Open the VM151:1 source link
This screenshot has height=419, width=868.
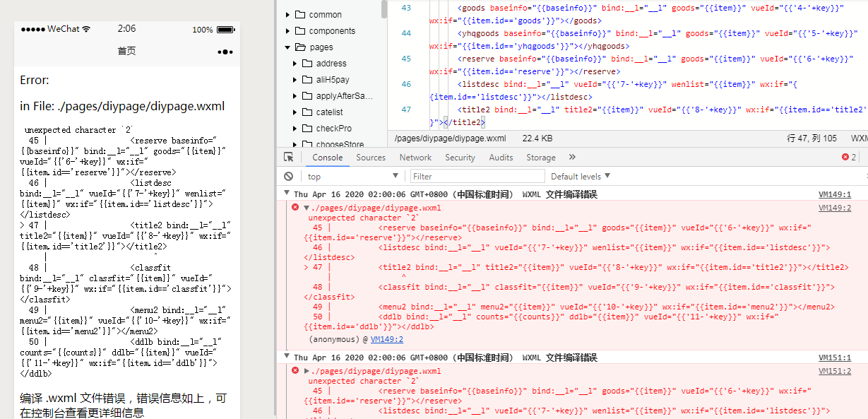tap(835, 358)
